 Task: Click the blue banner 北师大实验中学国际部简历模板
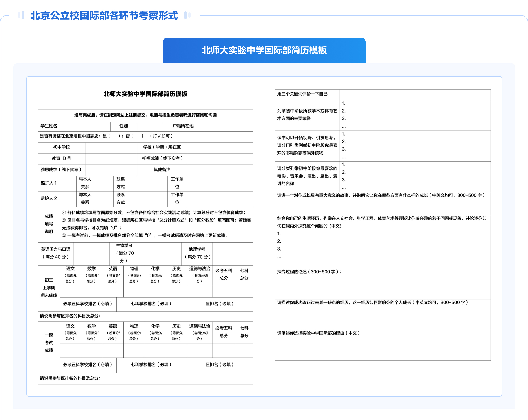coord(264,50)
